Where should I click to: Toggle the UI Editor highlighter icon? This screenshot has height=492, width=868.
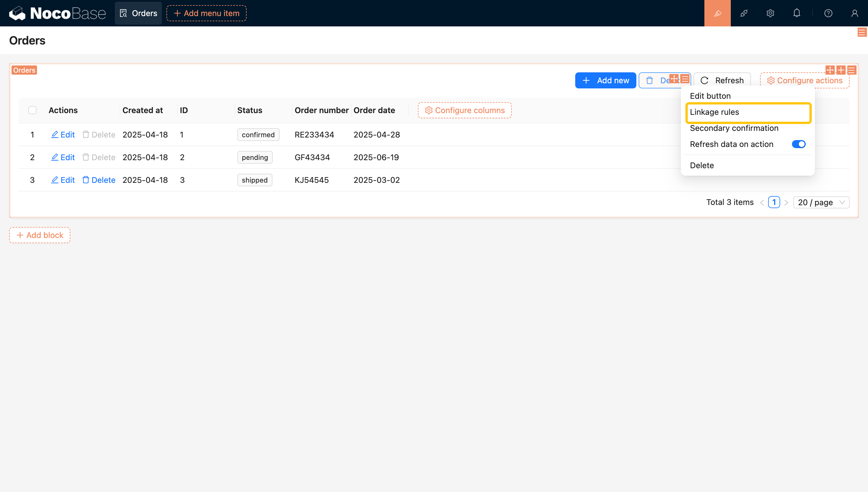[x=717, y=13]
